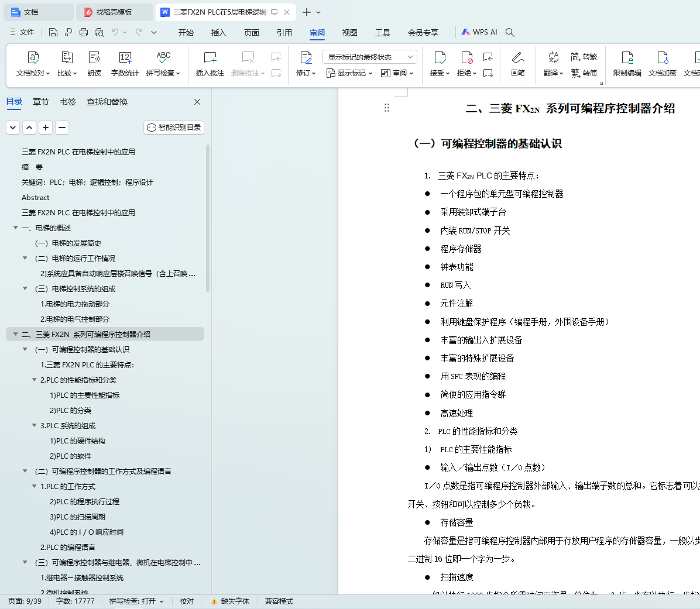Image resolution: width=700 pixels, height=609 pixels.
Task: Click the navigation pane vertical scrollbar
Action: coord(208,218)
